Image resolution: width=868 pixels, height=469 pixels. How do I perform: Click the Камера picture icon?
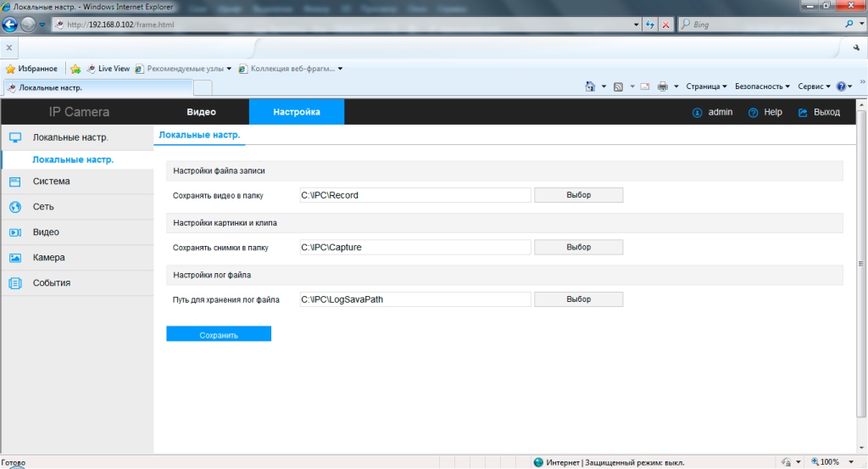click(x=15, y=258)
